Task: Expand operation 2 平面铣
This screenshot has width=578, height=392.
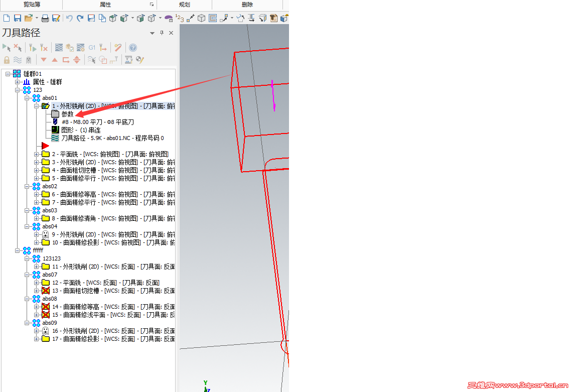Action: (37, 154)
